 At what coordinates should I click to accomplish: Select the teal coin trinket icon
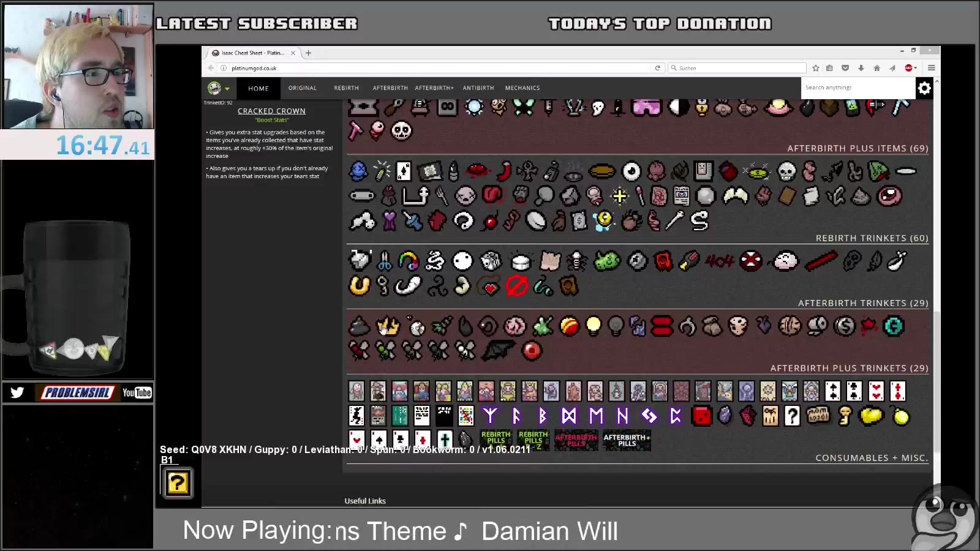[x=894, y=326]
